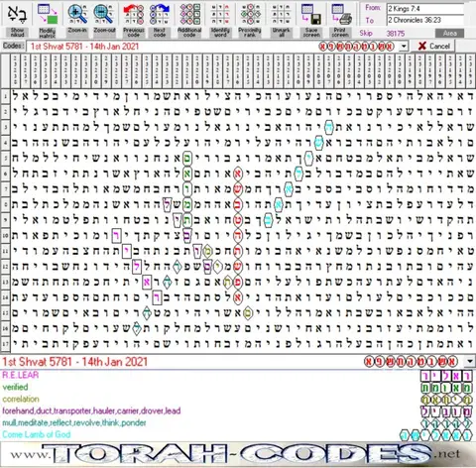Click row number 10 header of matrix
This screenshot has width=476, height=468.
(5, 236)
